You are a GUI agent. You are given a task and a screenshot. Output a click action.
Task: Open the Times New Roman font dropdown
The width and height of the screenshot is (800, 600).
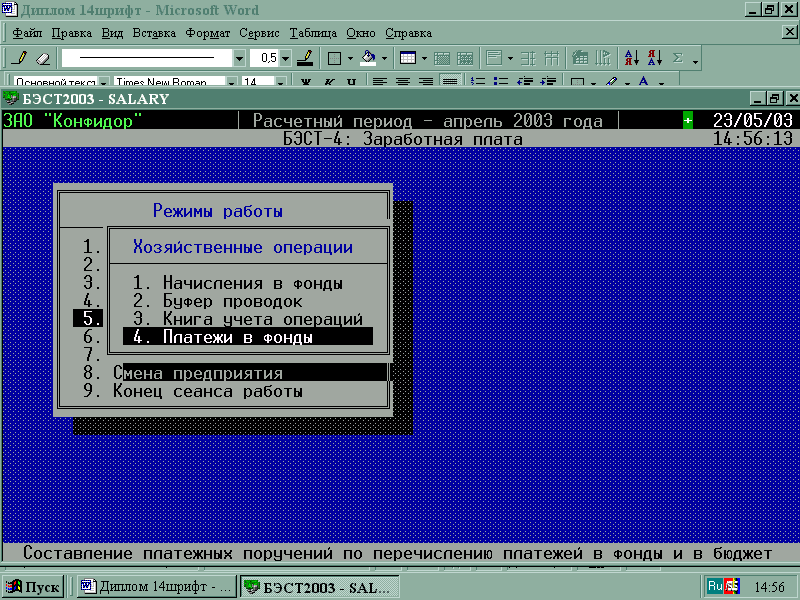pos(231,82)
